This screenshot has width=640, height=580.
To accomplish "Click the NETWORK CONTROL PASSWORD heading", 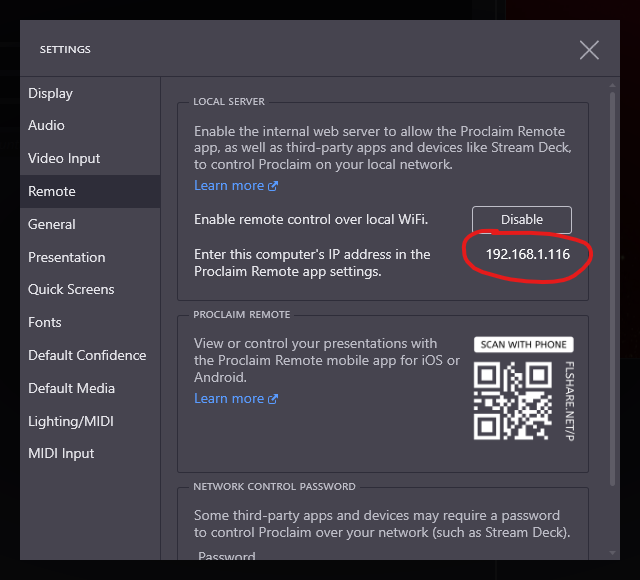I will point(274,487).
